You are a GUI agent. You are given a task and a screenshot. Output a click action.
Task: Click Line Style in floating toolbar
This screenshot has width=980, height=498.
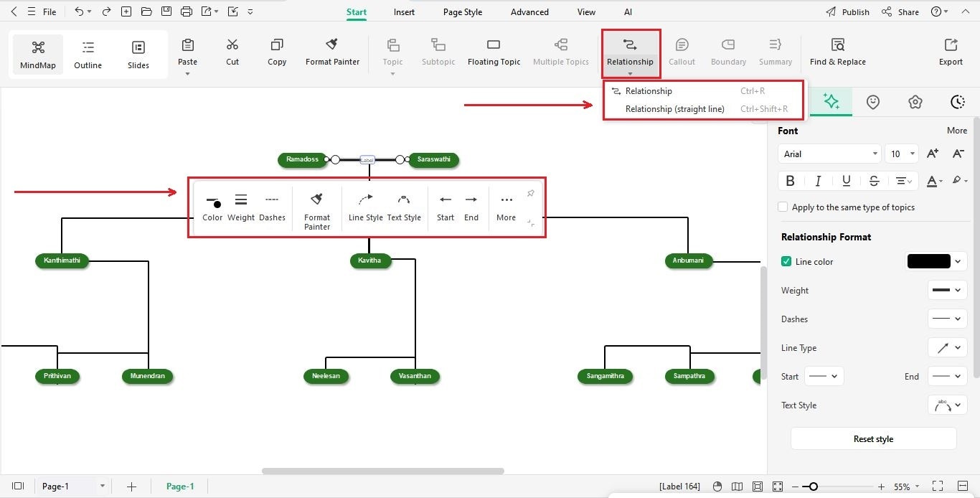pos(365,207)
